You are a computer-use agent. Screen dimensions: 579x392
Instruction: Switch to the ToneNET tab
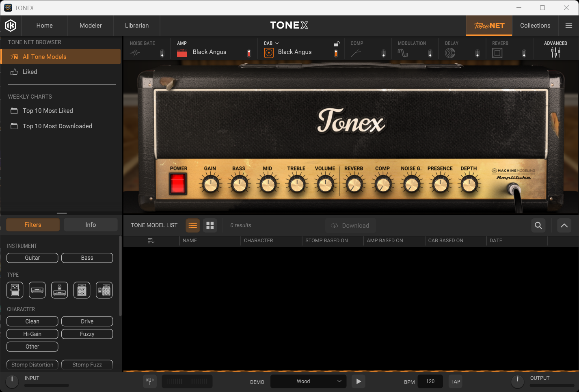(x=489, y=26)
